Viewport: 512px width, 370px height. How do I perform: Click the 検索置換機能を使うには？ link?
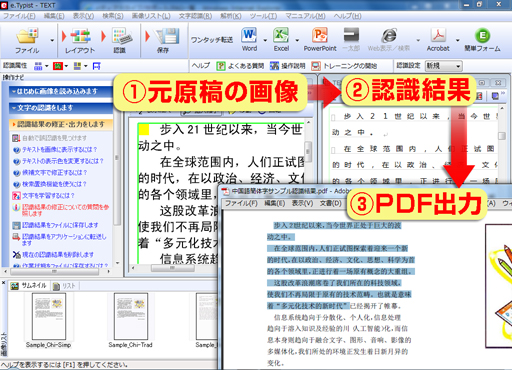[x=54, y=184]
